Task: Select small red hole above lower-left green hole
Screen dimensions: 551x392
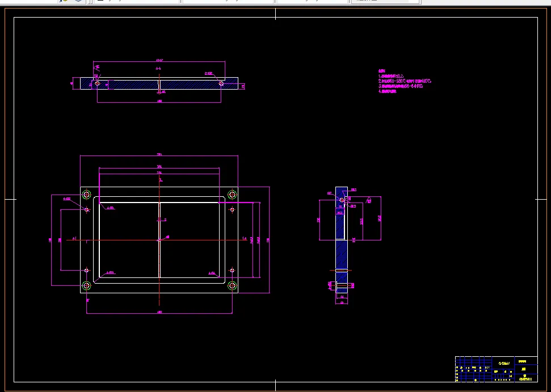Action: click(x=87, y=271)
